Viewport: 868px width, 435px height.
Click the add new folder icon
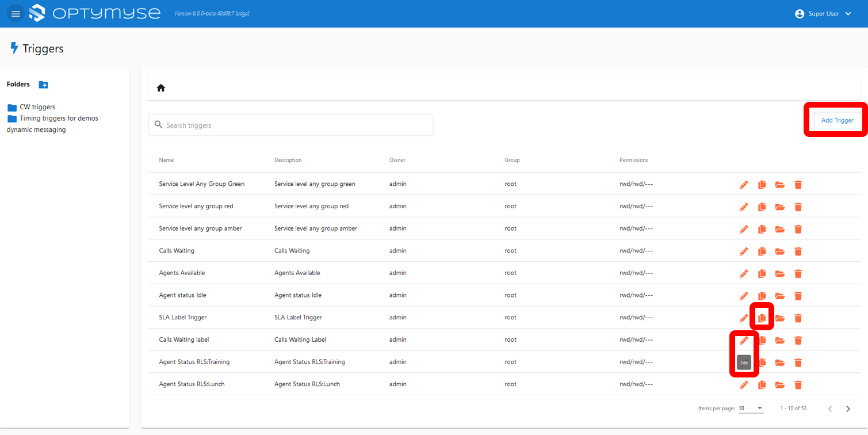43,85
